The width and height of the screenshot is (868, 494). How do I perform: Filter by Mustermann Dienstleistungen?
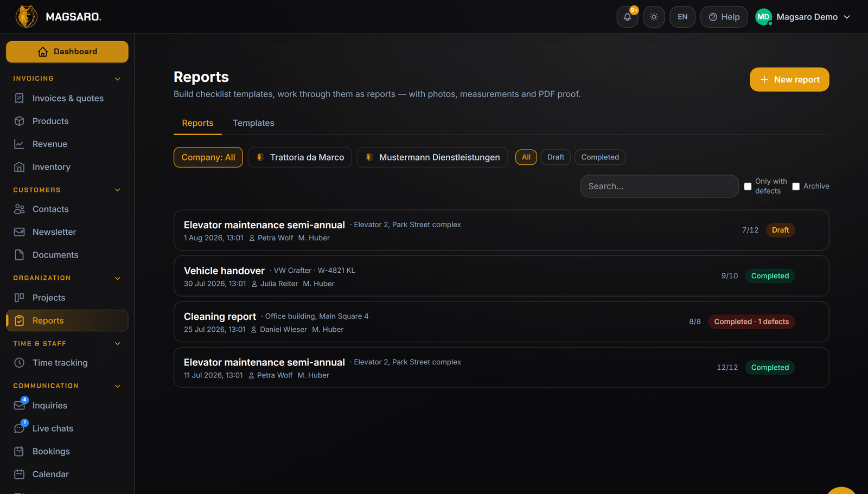click(432, 157)
